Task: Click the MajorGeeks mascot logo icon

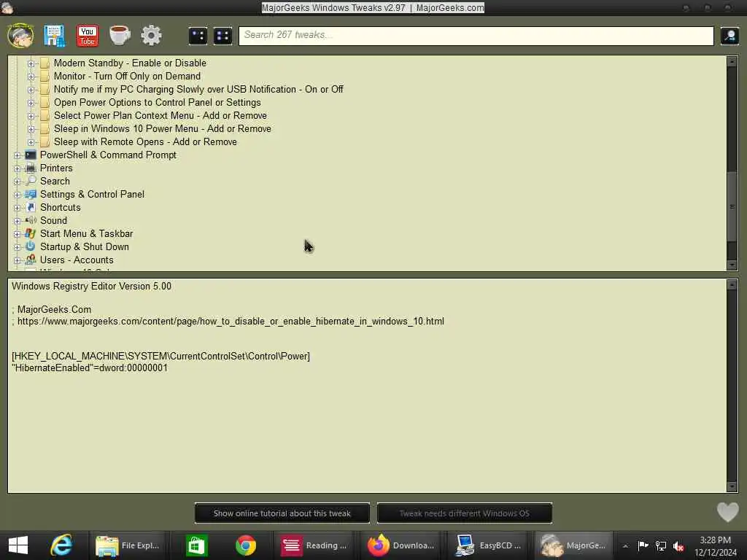Action: pos(20,36)
